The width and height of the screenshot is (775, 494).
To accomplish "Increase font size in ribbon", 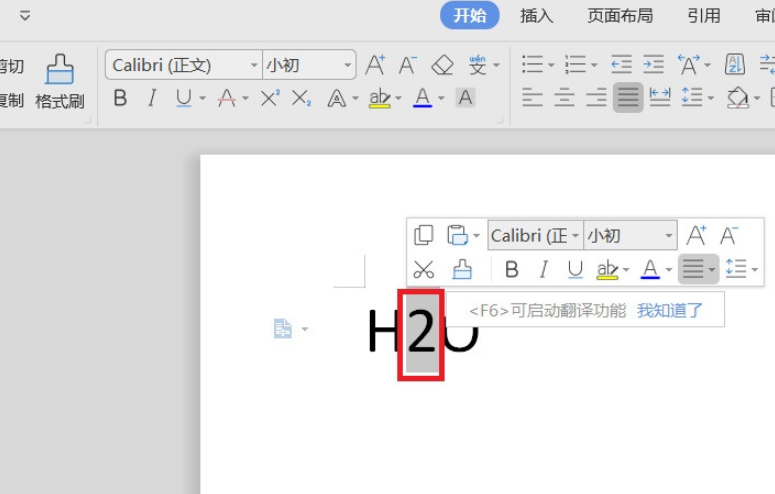I will click(375, 65).
